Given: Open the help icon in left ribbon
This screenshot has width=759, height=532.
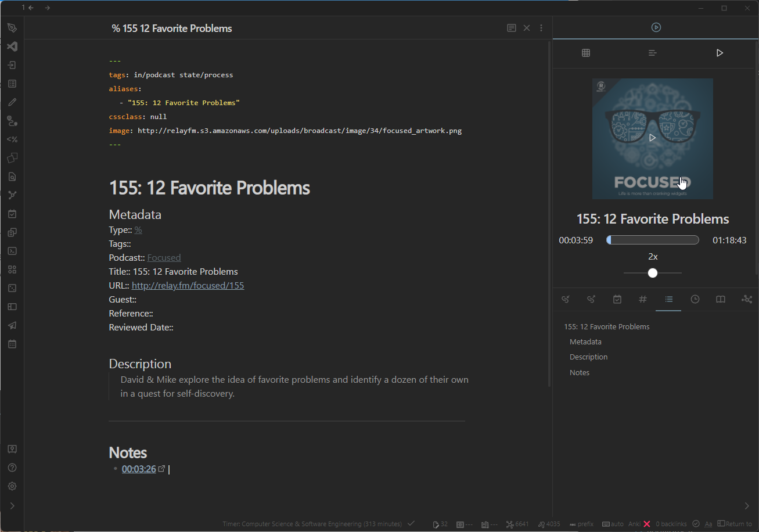Looking at the screenshot, I should [x=12, y=468].
